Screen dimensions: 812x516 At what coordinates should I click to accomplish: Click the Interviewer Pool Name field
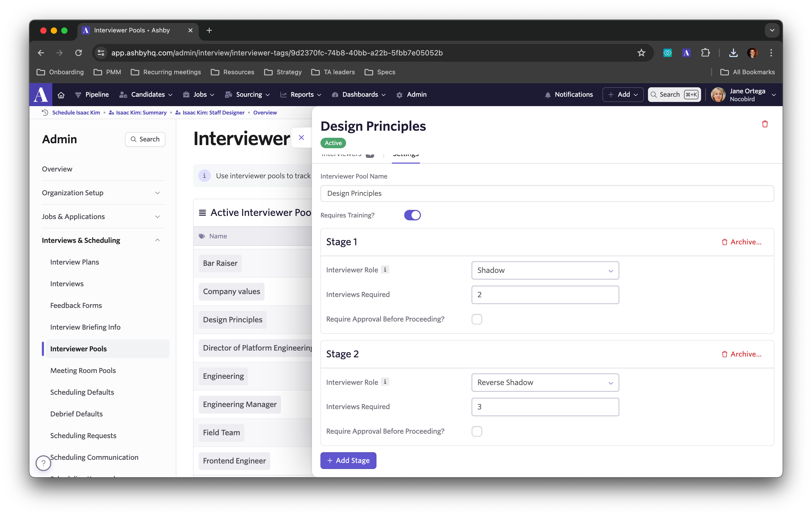point(547,193)
